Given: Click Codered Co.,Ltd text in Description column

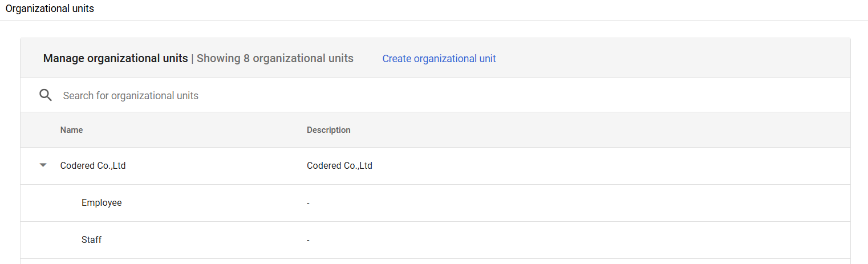Looking at the screenshot, I should (x=339, y=166).
